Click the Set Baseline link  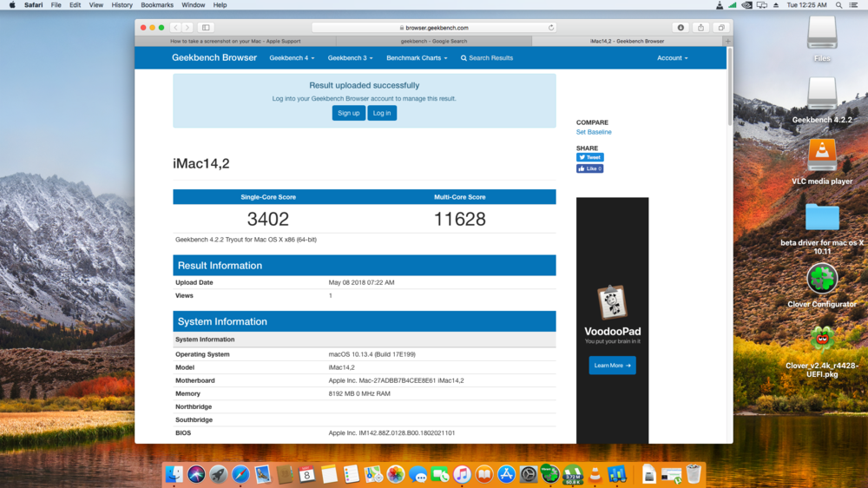click(x=594, y=132)
